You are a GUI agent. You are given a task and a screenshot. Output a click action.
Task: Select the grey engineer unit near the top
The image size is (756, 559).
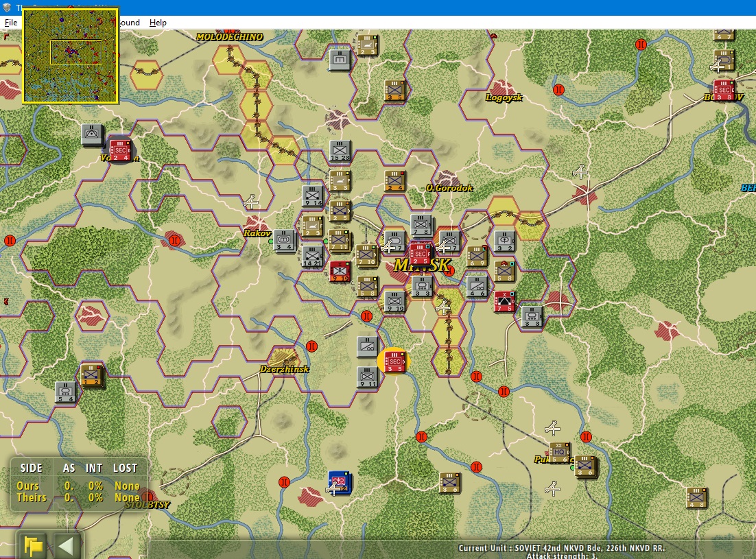[340, 60]
